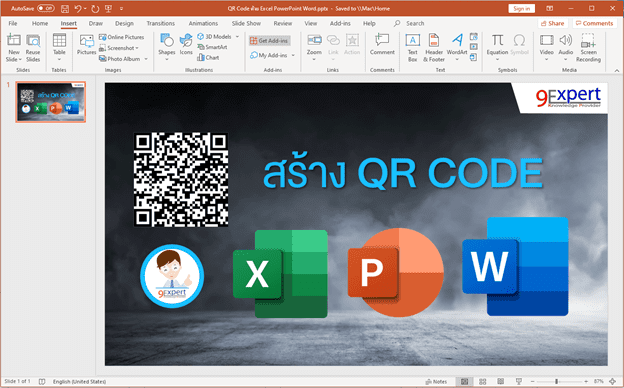The height and width of the screenshot is (388, 624).
Task: Open the Comments button
Action: (595, 23)
